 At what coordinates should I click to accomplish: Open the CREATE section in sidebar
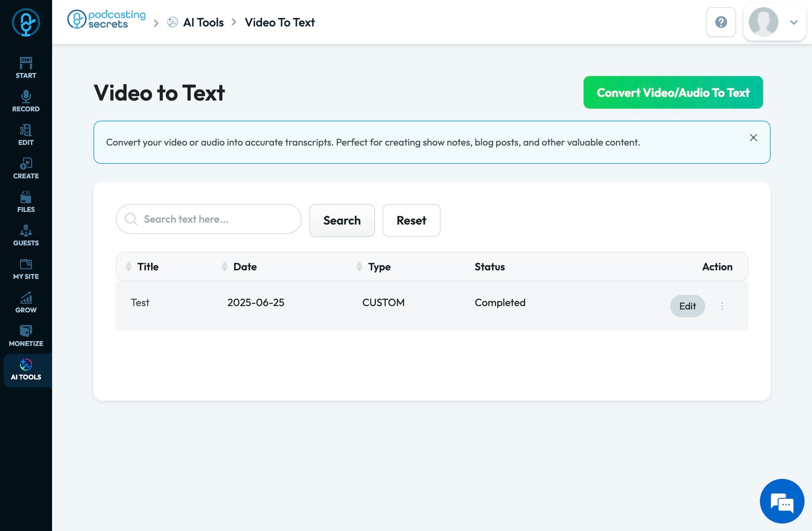point(26,168)
